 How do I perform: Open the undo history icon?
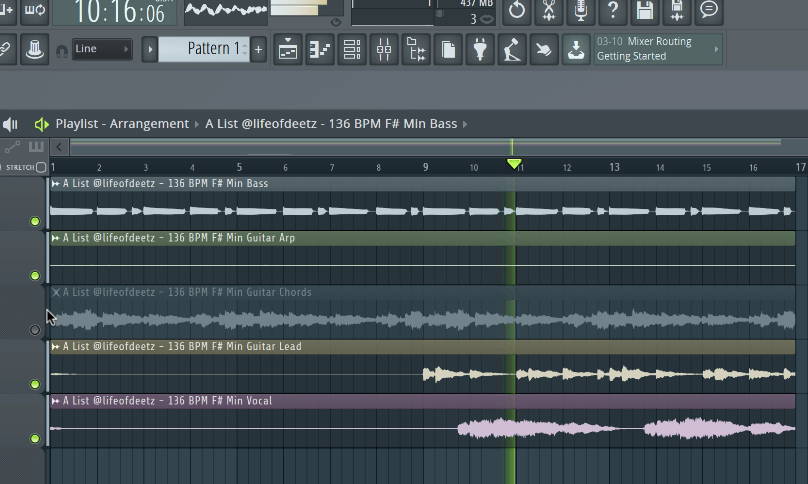click(x=516, y=11)
